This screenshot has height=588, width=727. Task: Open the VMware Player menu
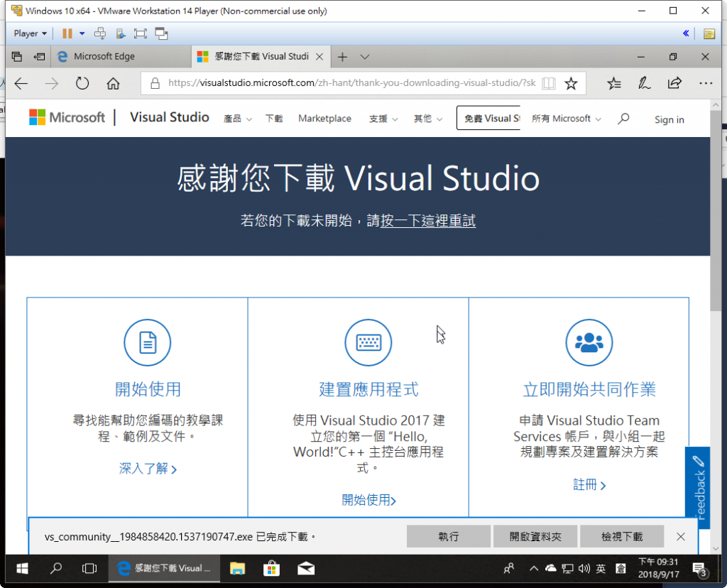[x=30, y=33]
